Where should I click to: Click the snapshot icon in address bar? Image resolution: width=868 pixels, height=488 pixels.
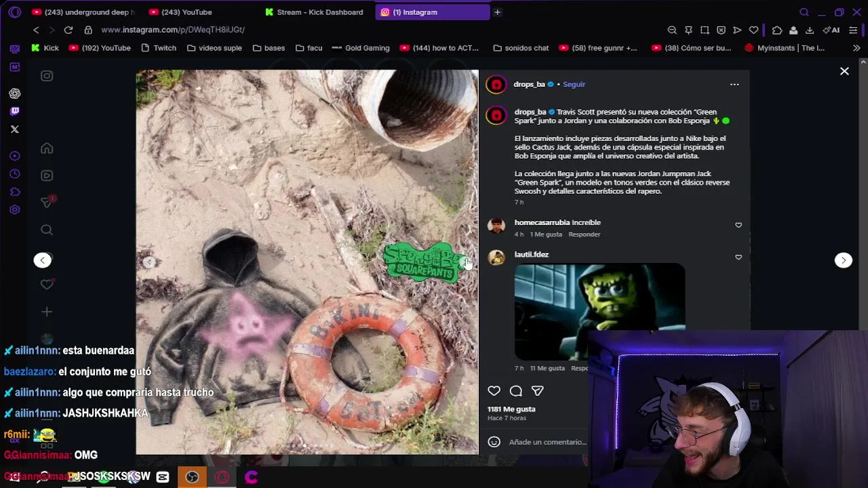(x=705, y=30)
